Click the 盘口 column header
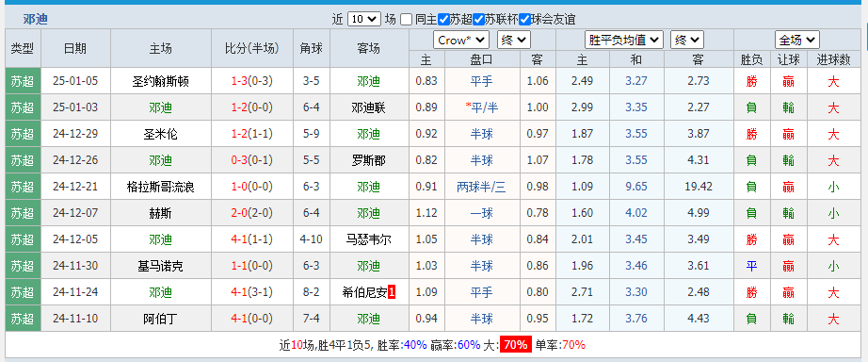 [x=482, y=60]
